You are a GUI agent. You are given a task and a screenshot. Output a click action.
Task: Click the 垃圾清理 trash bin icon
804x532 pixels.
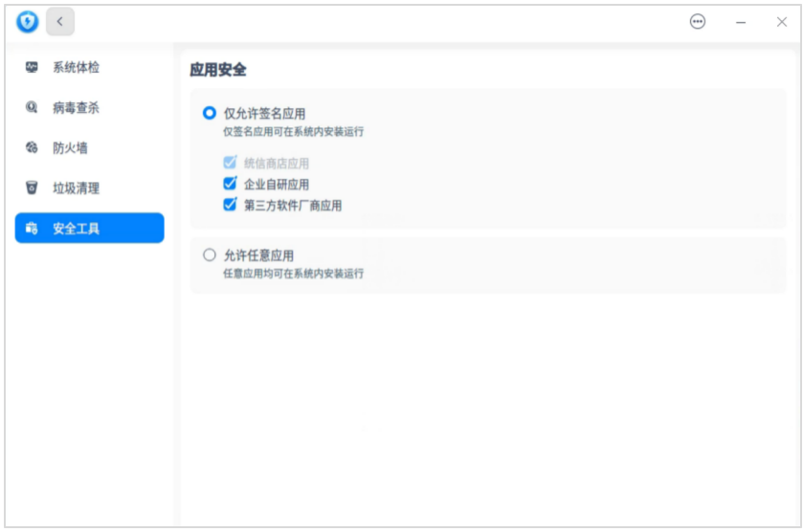(x=32, y=188)
